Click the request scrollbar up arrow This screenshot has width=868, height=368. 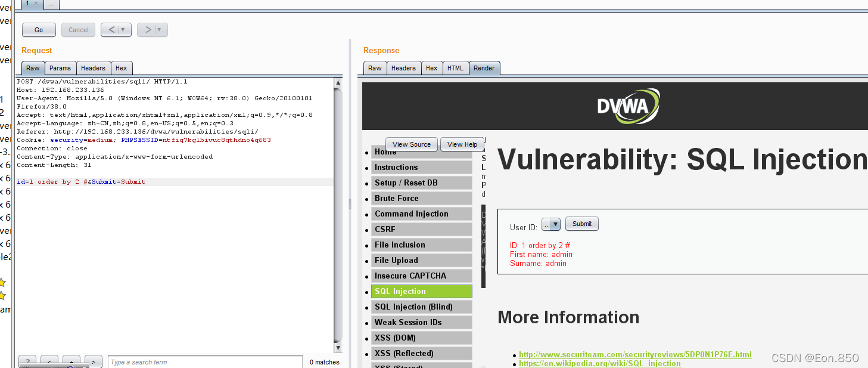click(338, 82)
